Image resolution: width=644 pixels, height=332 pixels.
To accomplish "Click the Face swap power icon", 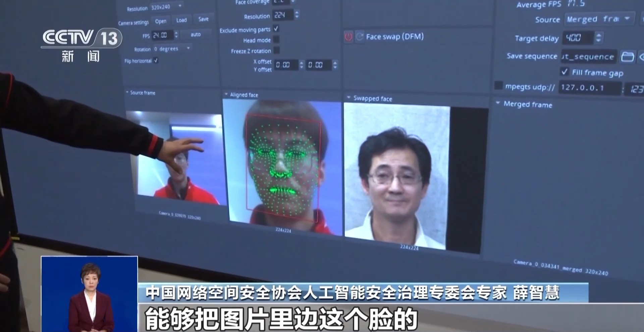I will 348,37.
